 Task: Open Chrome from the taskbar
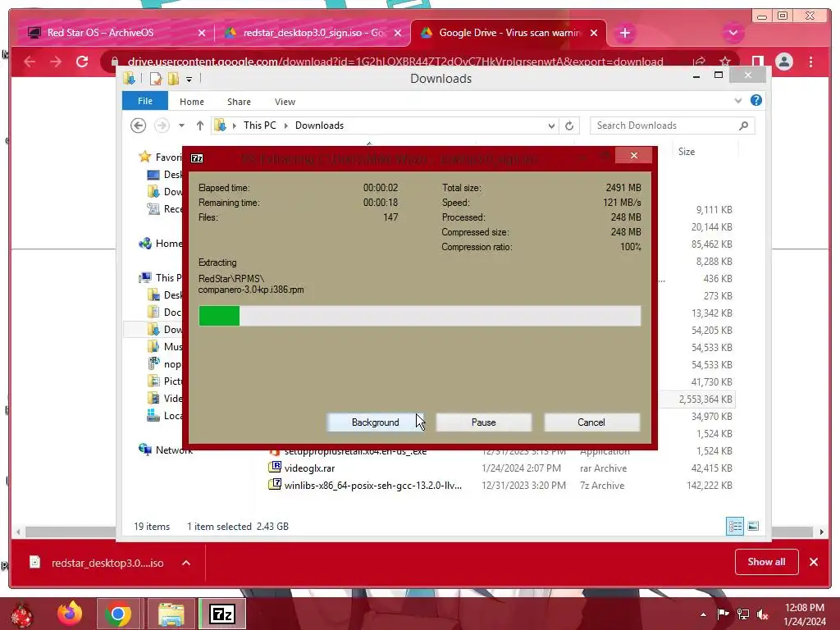(x=118, y=614)
